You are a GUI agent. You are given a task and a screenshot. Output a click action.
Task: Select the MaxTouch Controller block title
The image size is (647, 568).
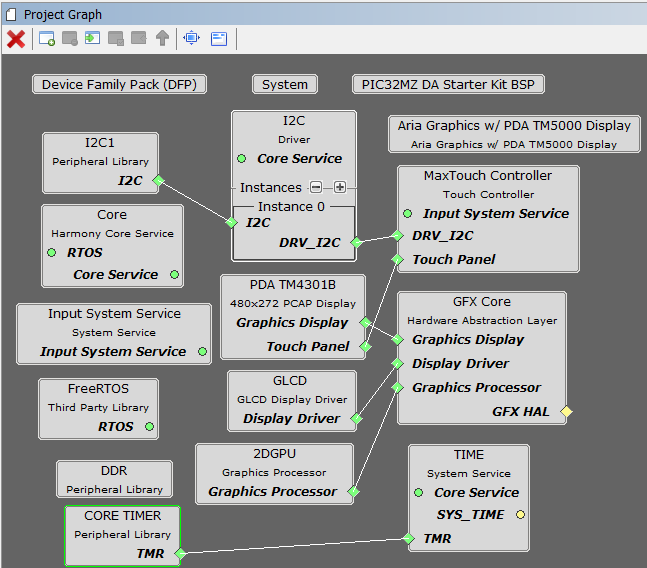click(x=488, y=175)
